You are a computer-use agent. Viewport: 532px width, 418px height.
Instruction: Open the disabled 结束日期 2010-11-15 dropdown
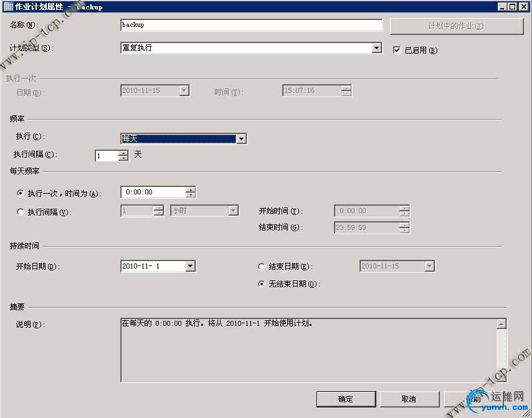[429, 266]
